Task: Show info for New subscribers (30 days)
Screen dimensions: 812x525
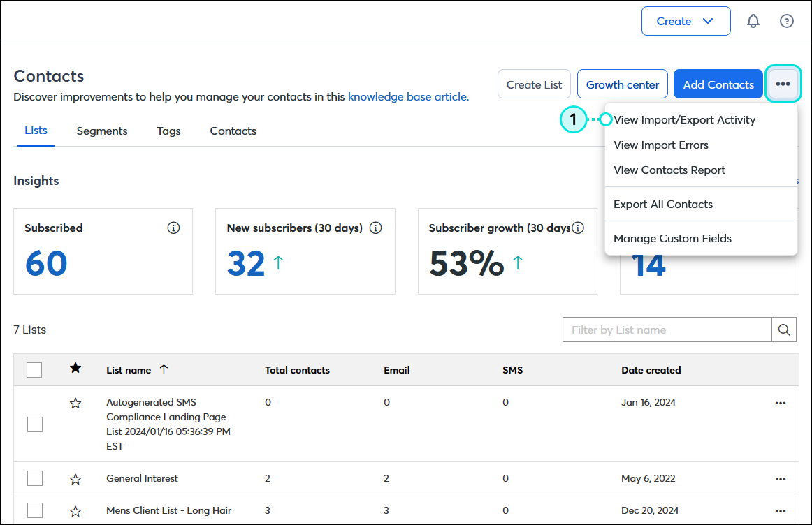Action: 375,228
